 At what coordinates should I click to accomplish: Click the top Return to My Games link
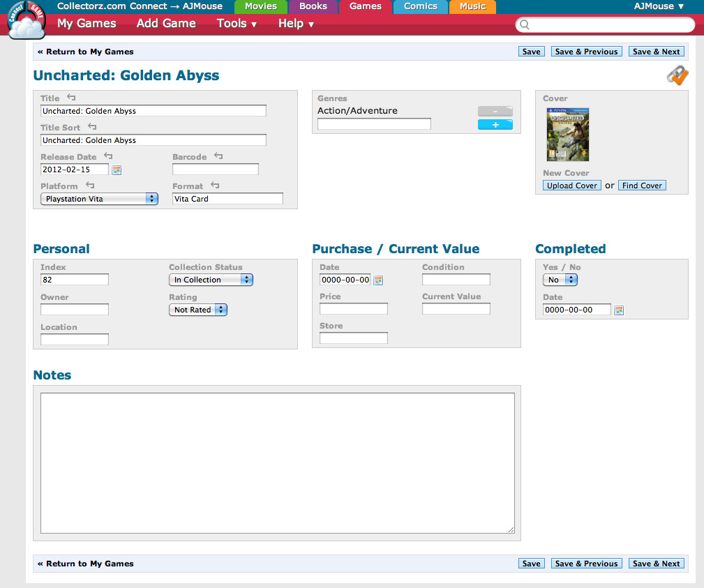tap(85, 52)
